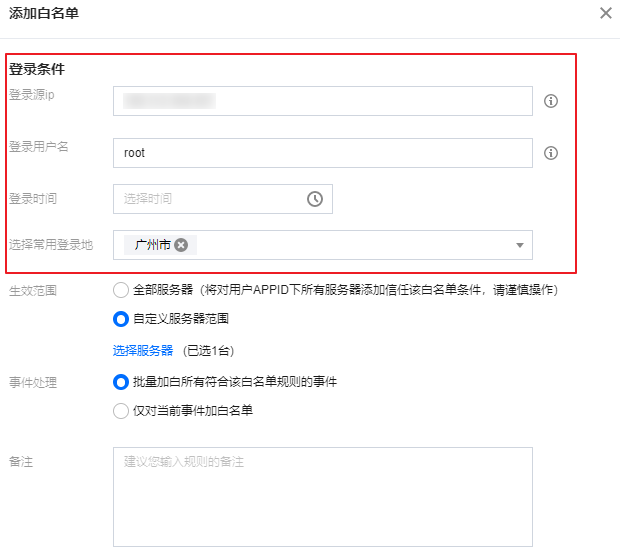620x560 pixels.
Task: Open the 选择服务器 link
Action: click(143, 350)
